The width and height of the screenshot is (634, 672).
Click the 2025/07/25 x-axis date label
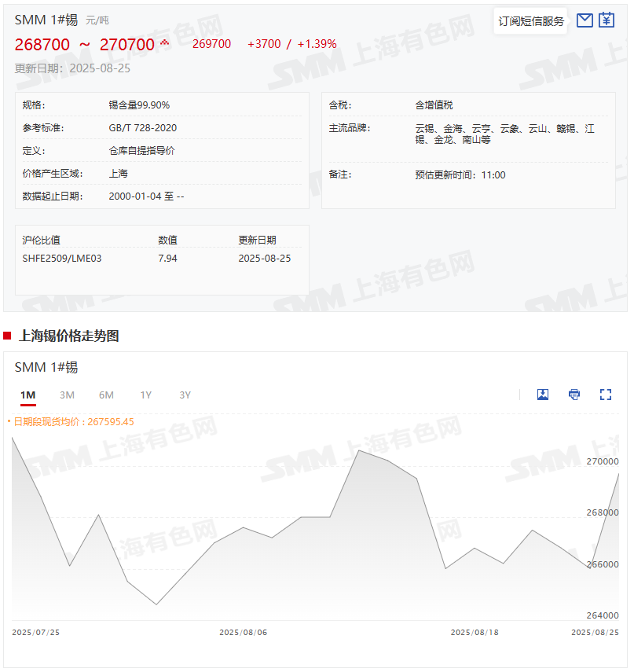pos(35,633)
